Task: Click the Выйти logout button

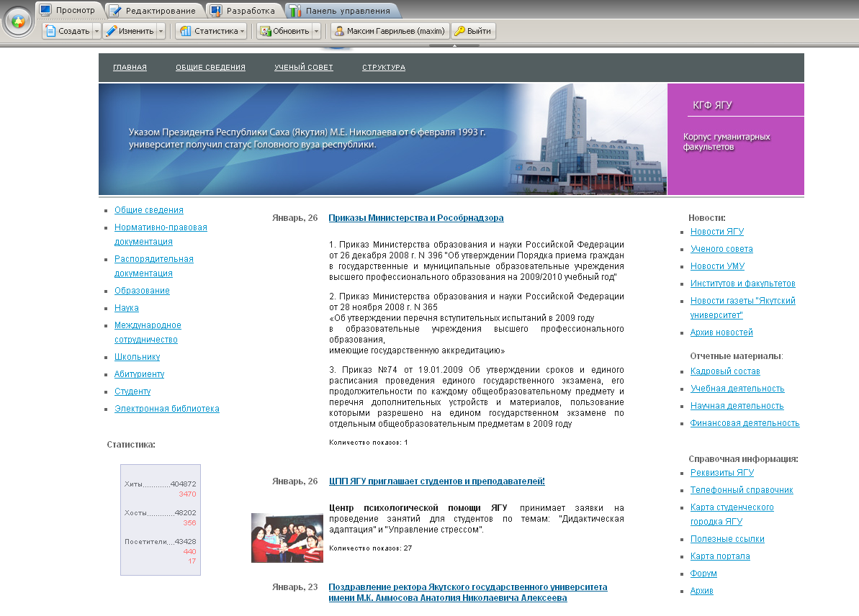Action: [x=473, y=31]
